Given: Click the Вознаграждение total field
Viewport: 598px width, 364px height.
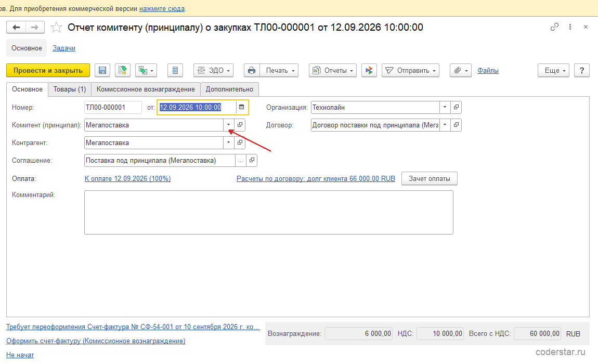Looking at the screenshot, I should click(358, 333).
